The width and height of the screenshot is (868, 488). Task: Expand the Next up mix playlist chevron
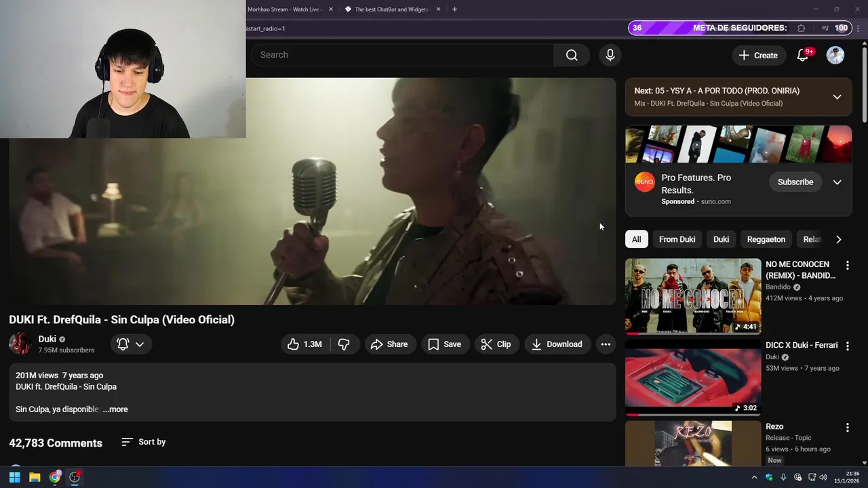point(837,97)
